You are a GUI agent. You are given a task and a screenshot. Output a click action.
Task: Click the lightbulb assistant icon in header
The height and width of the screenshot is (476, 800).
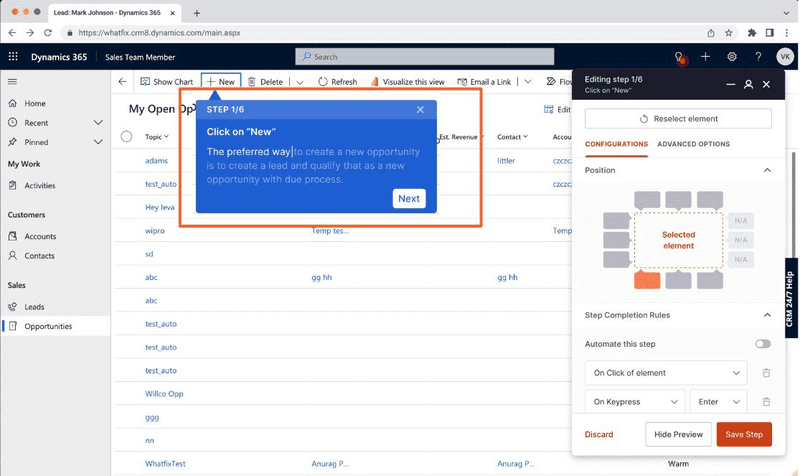coord(679,57)
